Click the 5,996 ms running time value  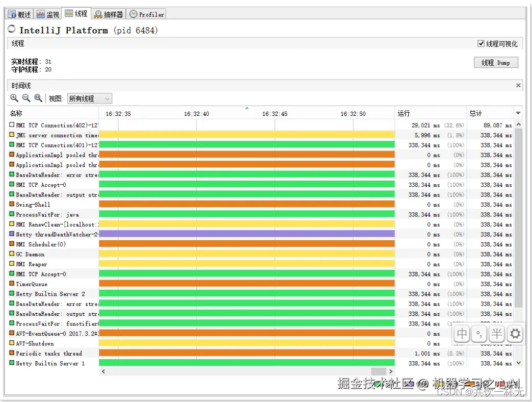[x=427, y=135]
